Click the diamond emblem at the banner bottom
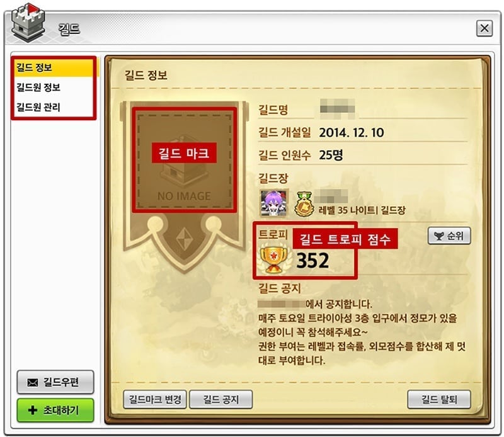The width and height of the screenshot is (504, 437). pos(184,239)
